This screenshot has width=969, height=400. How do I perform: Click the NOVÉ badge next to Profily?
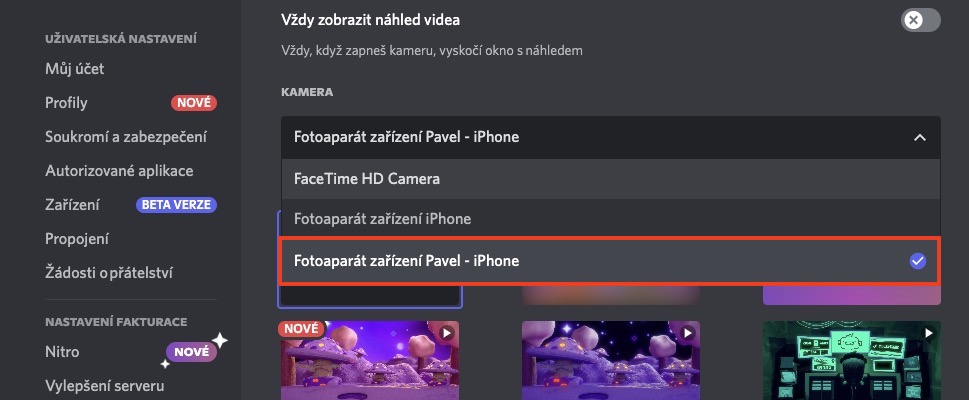[193, 103]
